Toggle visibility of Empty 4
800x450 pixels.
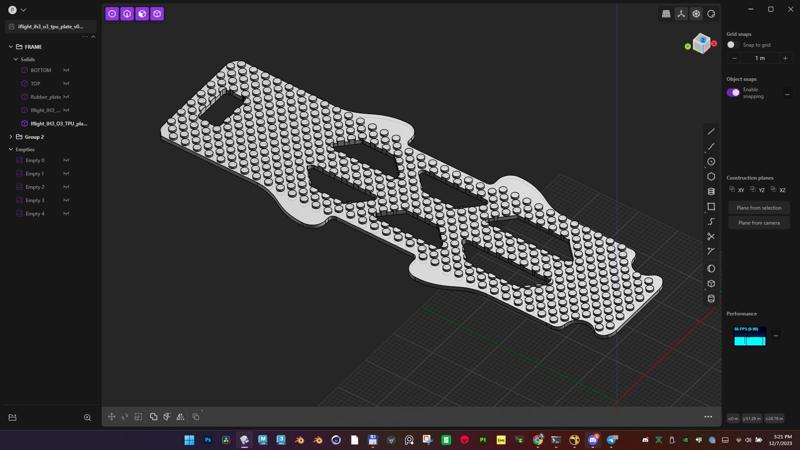(66, 213)
